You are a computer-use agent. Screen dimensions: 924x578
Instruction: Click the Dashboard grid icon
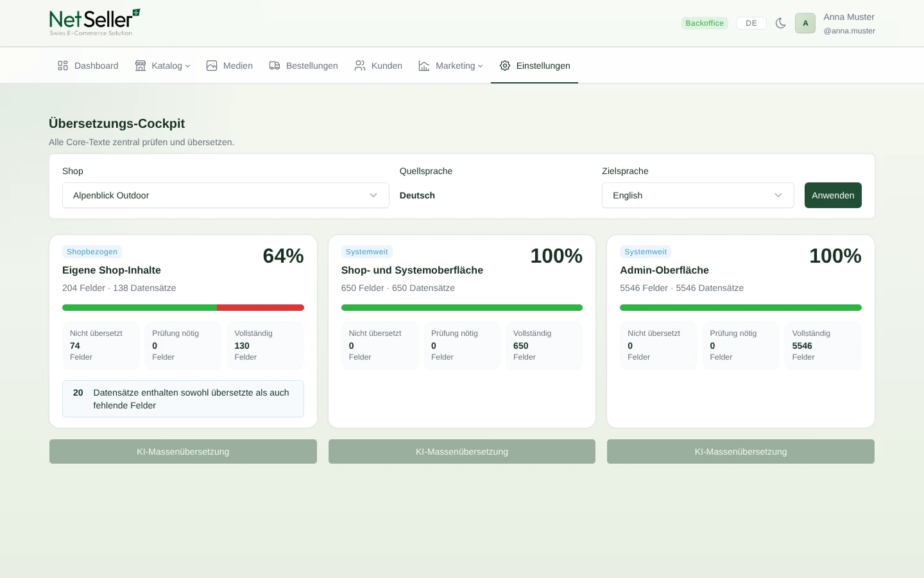(63, 66)
